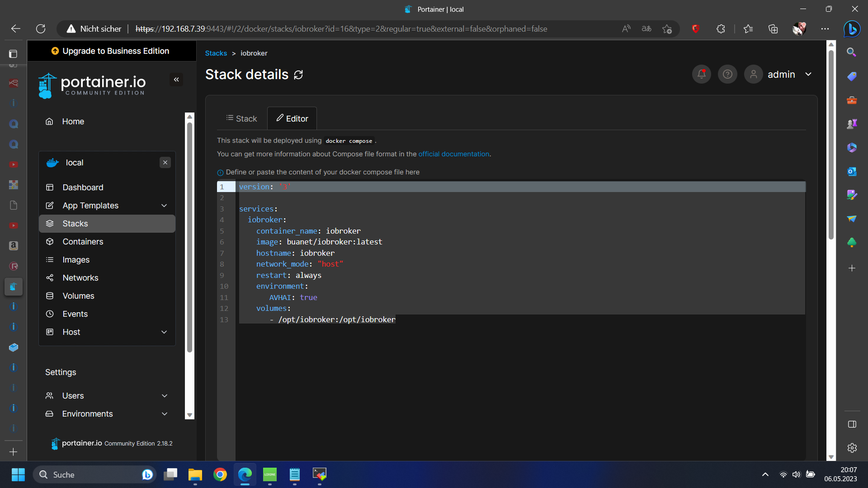Expand the Host submenu chevron

(x=164, y=332)
